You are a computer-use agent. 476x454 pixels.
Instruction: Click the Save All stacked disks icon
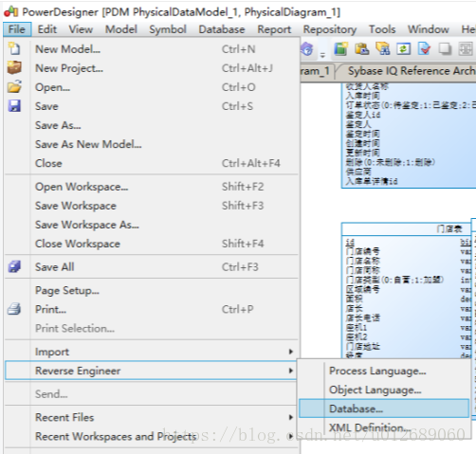coord(14,266)
